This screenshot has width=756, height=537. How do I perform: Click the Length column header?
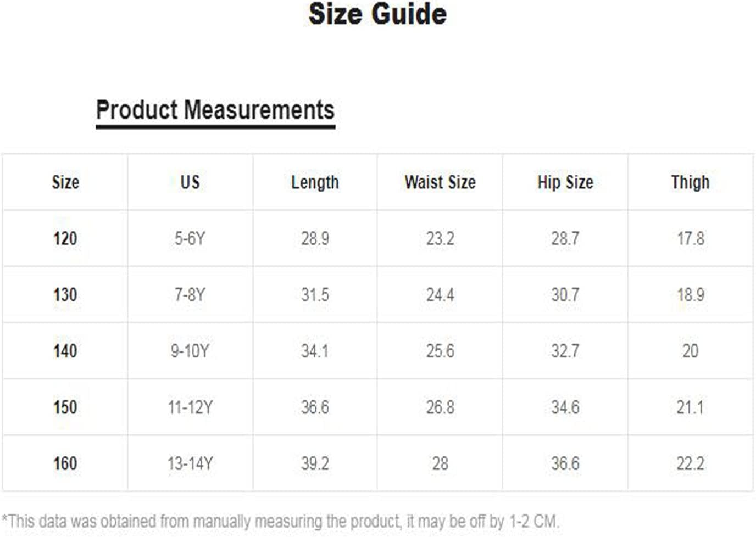click(315, 182)
